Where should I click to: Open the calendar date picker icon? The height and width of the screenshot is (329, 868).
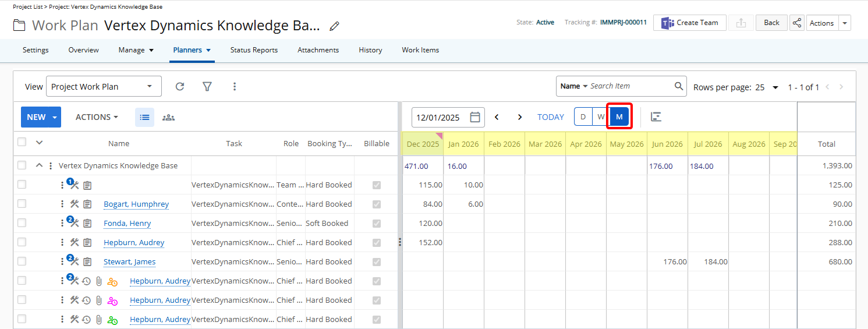pos(475,117)
